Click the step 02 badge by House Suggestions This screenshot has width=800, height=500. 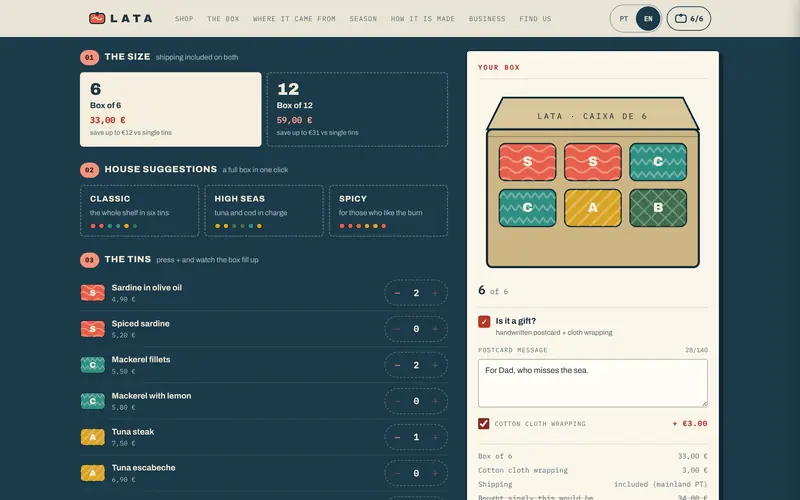(89, 170)
